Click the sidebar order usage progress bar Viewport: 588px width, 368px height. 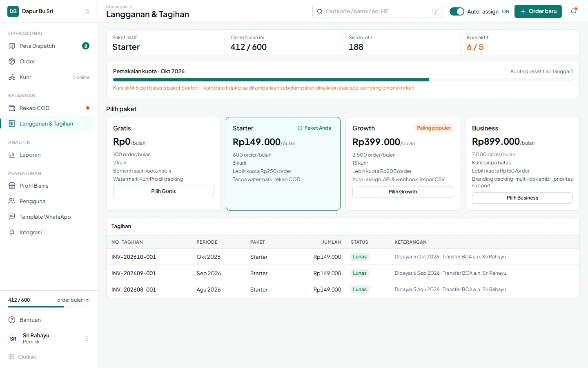pyautogui.click(x=49, y=307)
